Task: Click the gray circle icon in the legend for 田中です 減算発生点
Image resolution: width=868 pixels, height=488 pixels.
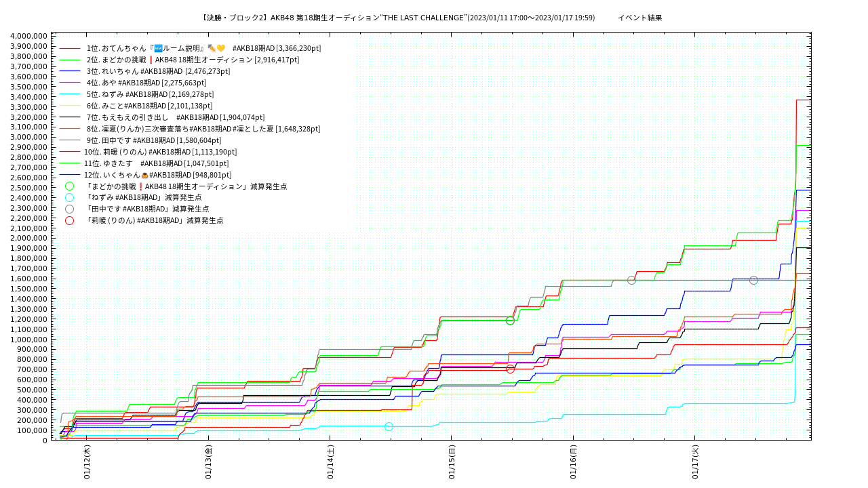Action: [x=69, y=209]
